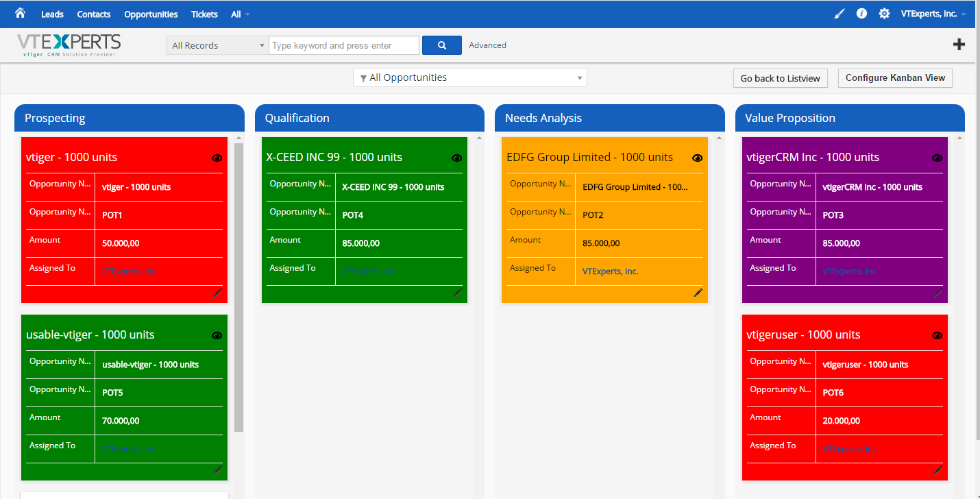Open VTExperts, Inc. link on EDFG card
Viewport: 980px width, 499px height.
point(611,271)
